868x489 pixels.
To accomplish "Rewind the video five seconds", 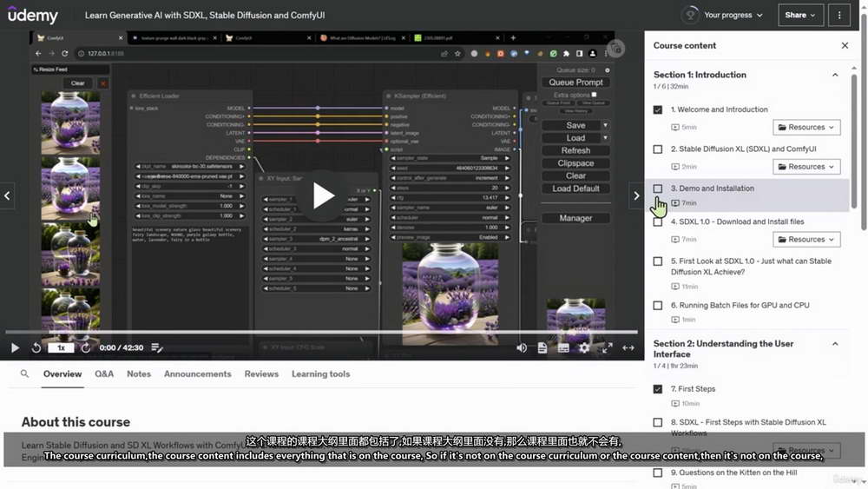I will click(36, 347).
